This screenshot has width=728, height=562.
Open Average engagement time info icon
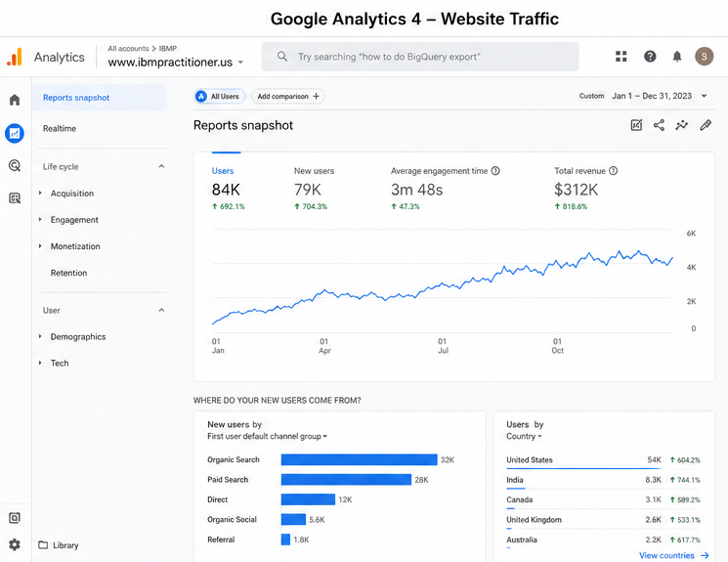coord(495,171)
